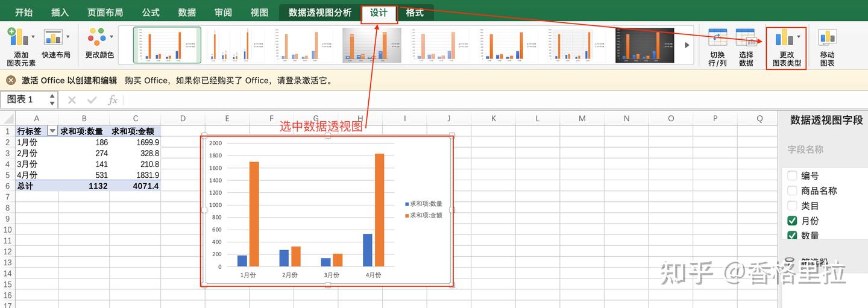This screenshot has height=308, width=868.
Task: Select the 格式 ribbon tab
Action: point(415,12)
